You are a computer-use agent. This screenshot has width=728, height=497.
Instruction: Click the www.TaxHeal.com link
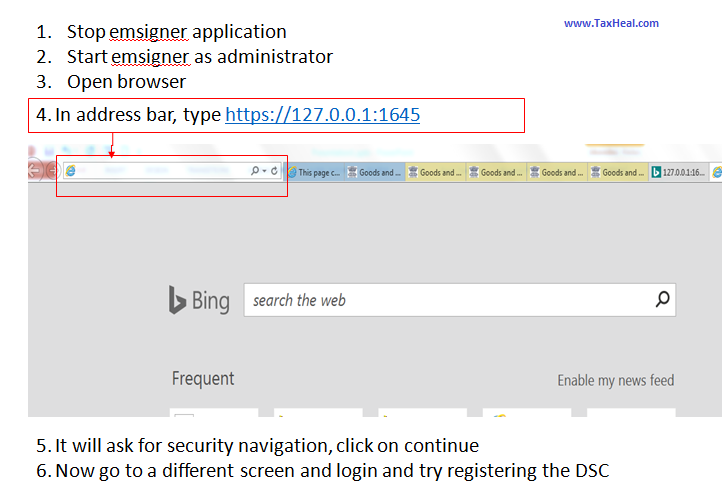[611, 23]
